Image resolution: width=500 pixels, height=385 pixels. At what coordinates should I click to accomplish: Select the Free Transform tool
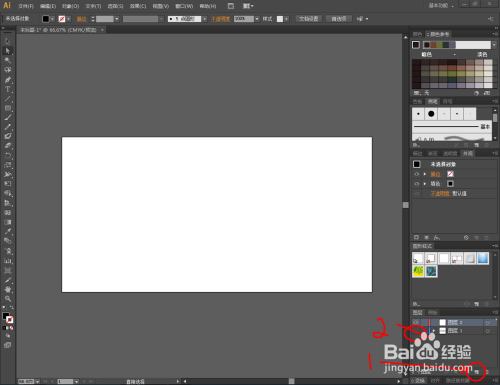pos(7,184)
